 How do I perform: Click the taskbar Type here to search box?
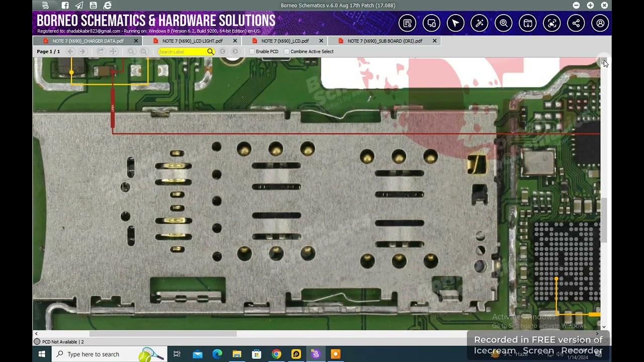coord(109,354)
